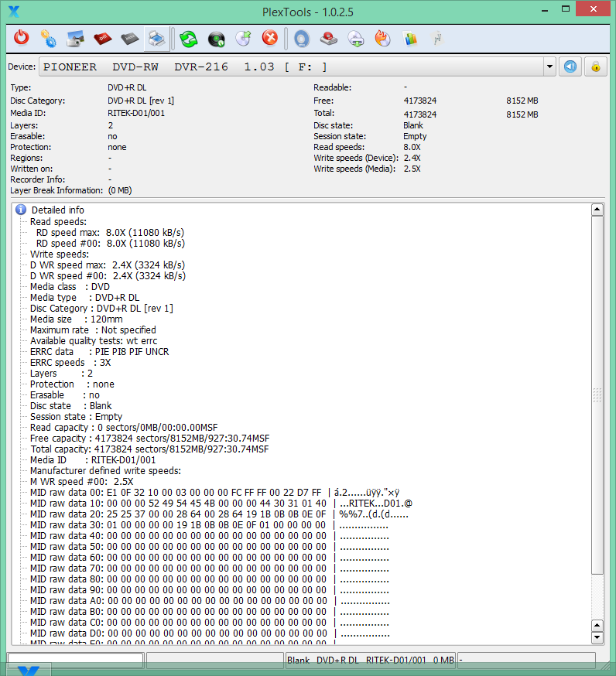The width and height of the screenshot is (616, 676).
Task: Select the 'Read speeds:' tree row
Action: [58, 222]
